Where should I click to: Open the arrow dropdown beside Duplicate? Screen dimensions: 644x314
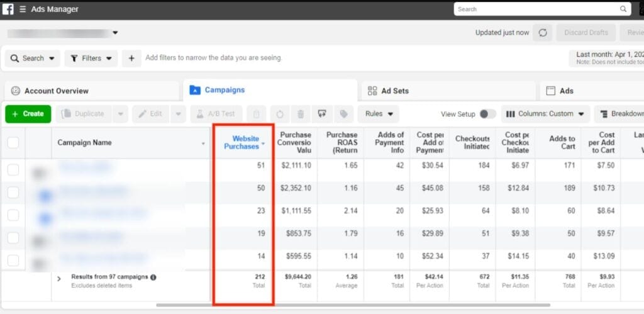tap(120, 114)
